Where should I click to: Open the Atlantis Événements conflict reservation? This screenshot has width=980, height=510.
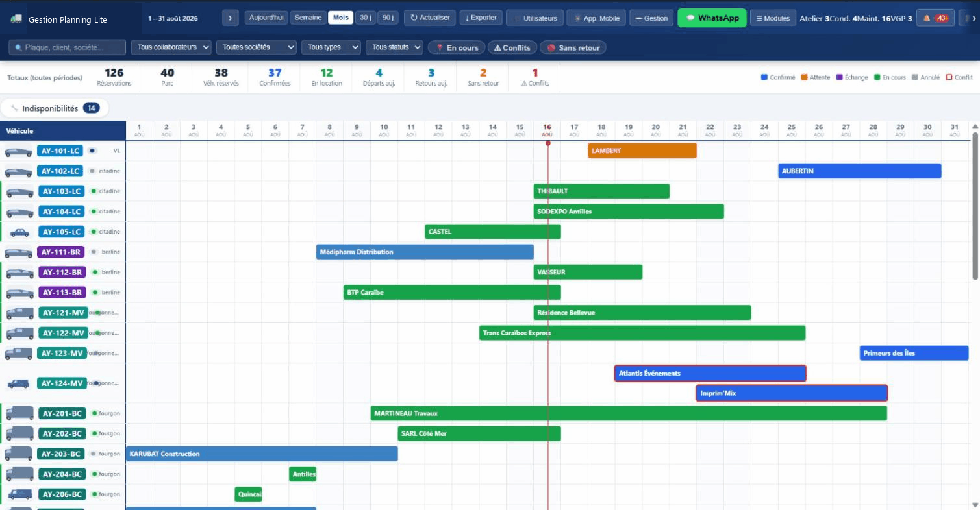(x=710, y=373)
